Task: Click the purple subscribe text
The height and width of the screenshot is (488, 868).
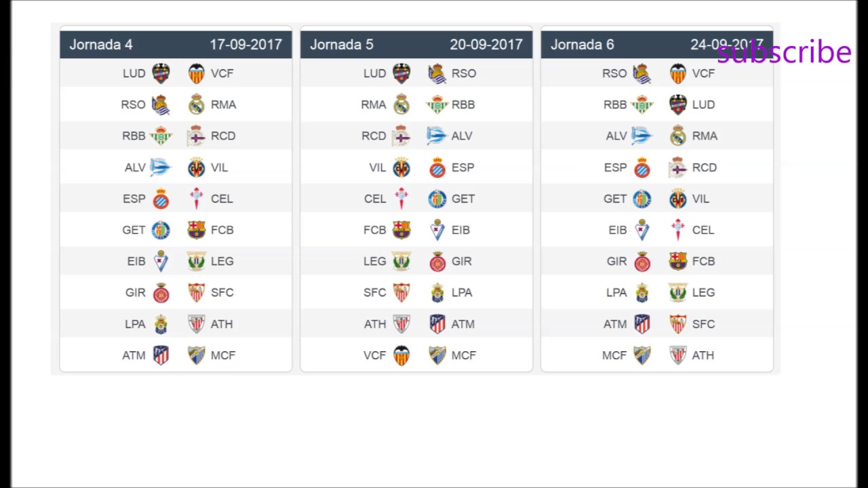Action: point(784,52)
